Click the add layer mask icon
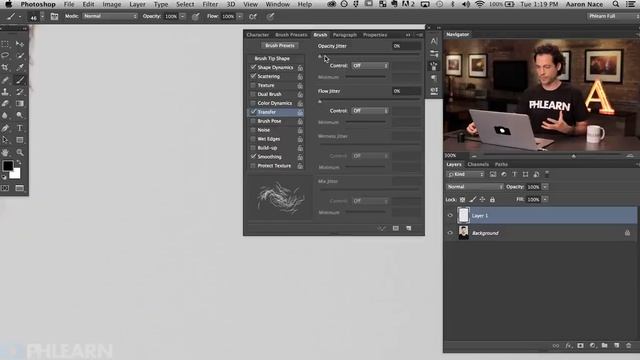Screen dimensions: 640x360 (x=580, y=346)
